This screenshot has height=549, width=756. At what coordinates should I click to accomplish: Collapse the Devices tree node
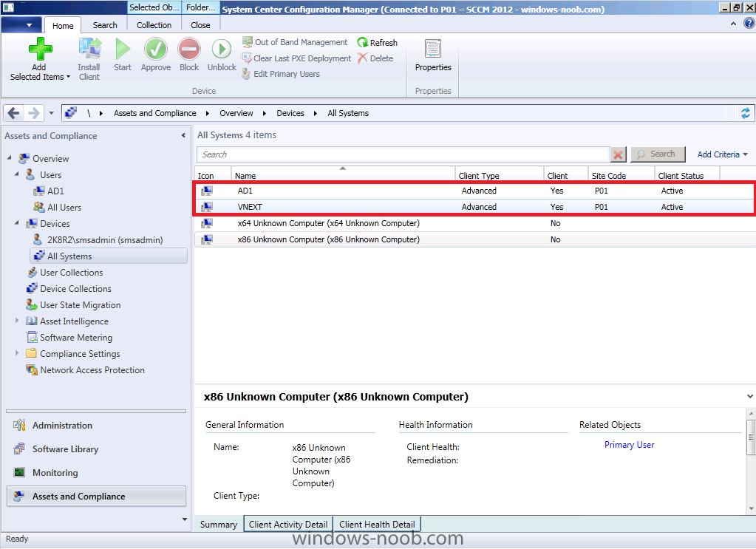(17, 223)
